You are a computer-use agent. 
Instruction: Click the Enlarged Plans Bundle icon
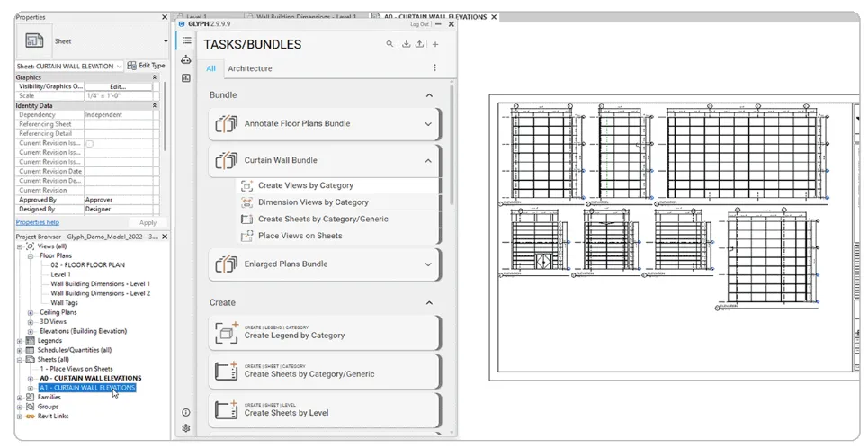click(x=227, y=264)
